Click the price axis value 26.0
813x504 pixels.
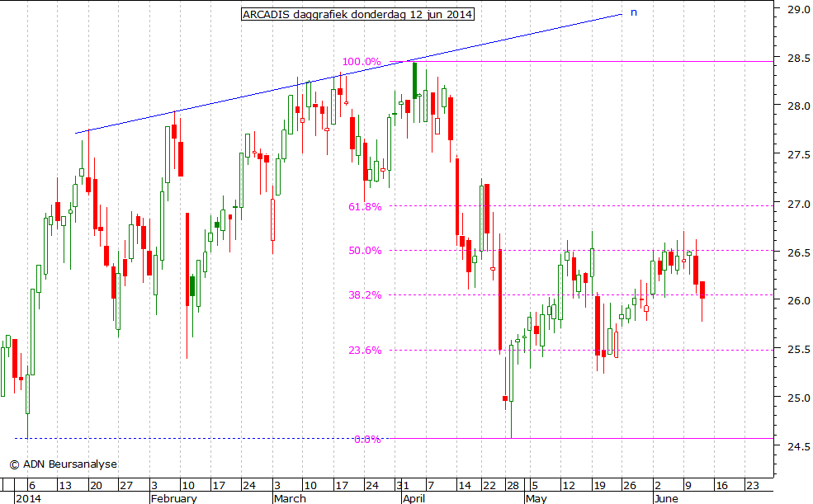click(x=798, y=300)
